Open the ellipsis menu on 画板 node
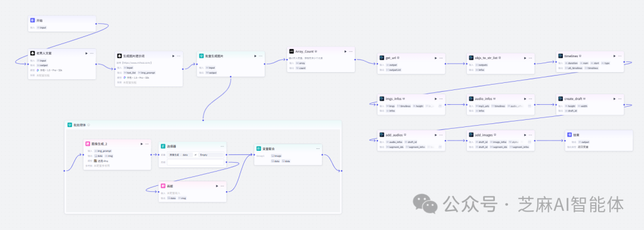644x230 pixels. (222, 186)
